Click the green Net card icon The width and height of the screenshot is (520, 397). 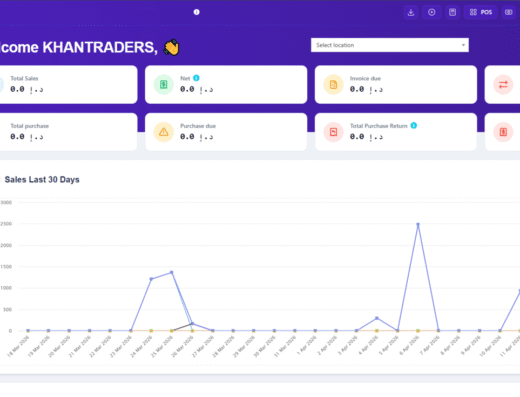click(x=163, y=84)
